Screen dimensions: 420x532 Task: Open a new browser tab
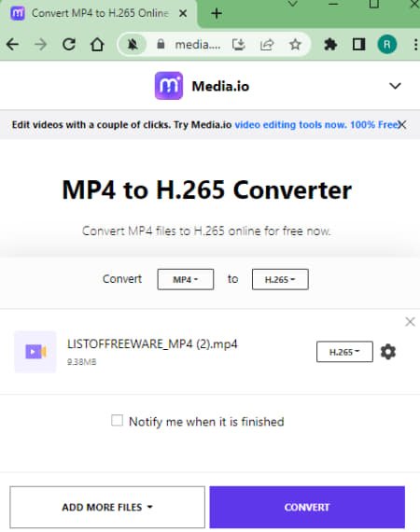point(217,14)
